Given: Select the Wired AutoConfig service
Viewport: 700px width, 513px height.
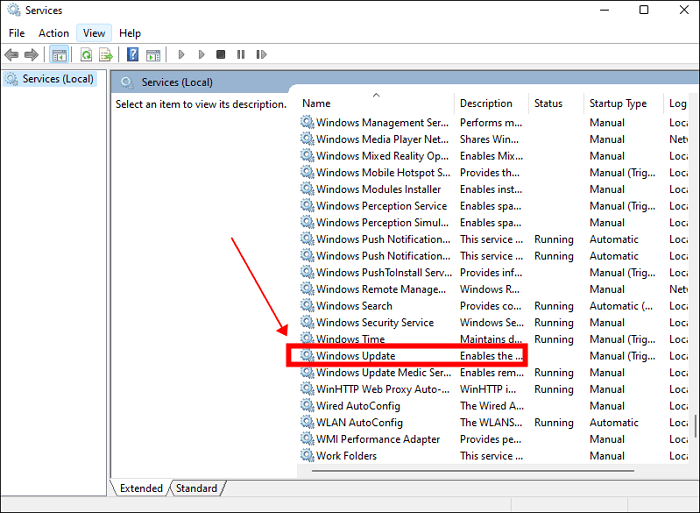Looking at the screenshot, I should coord(493,406).
